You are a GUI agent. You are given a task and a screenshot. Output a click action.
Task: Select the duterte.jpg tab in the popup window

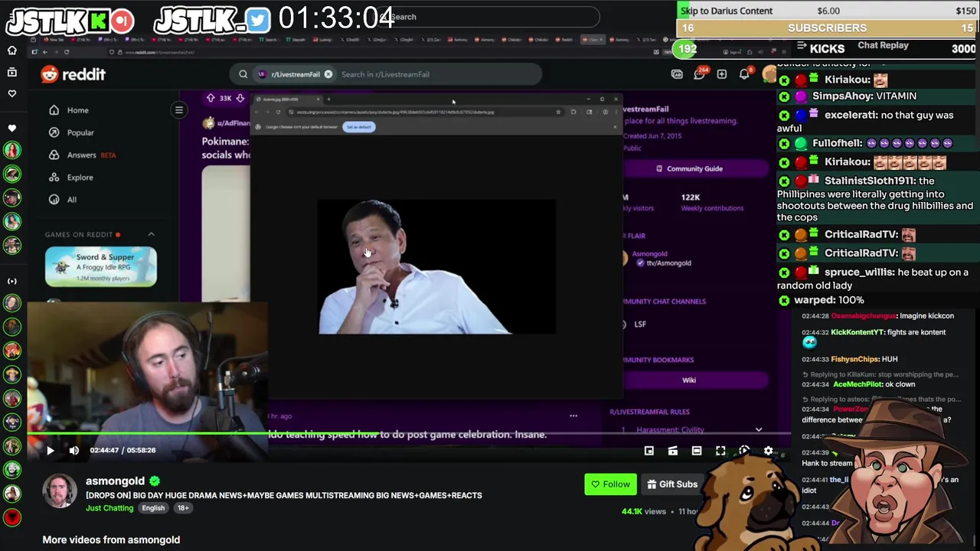[287, 99]
